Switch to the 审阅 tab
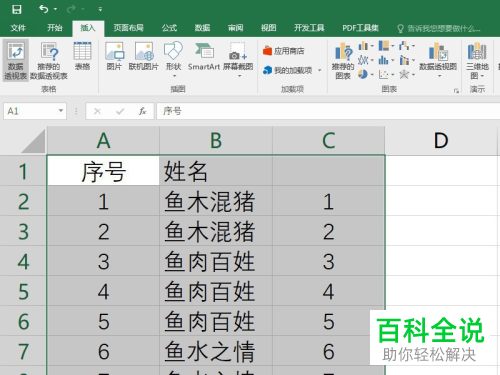Image resolution: width=500 pixels, height=375 pixels. click(x=235, y=28)
